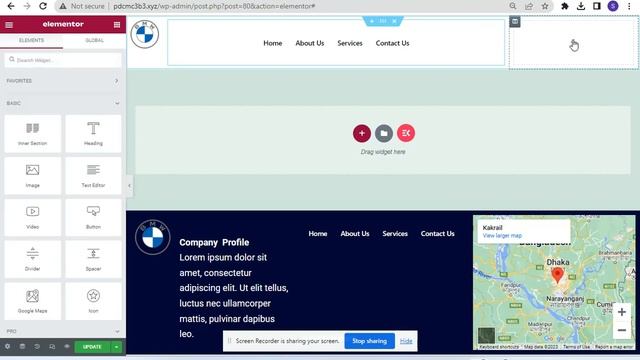
Task: Open the browser extensions puzzle icon
Action: tap(565, 6)
